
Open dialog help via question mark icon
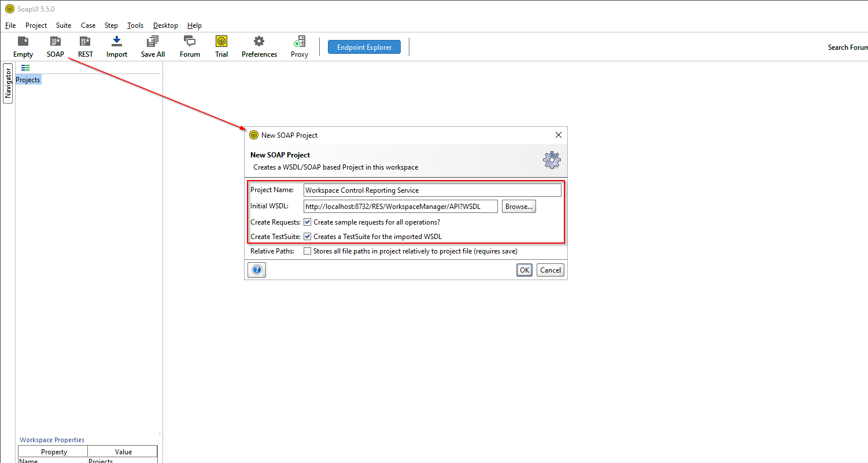tap(256, 269)
